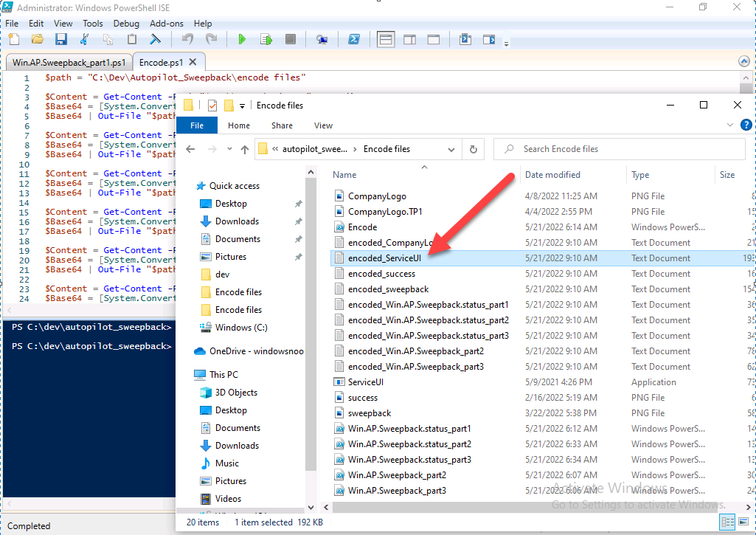This screenshot has width=756, height=535.
Task: Click the Open Script folder icon
Action: click(37, 39)
